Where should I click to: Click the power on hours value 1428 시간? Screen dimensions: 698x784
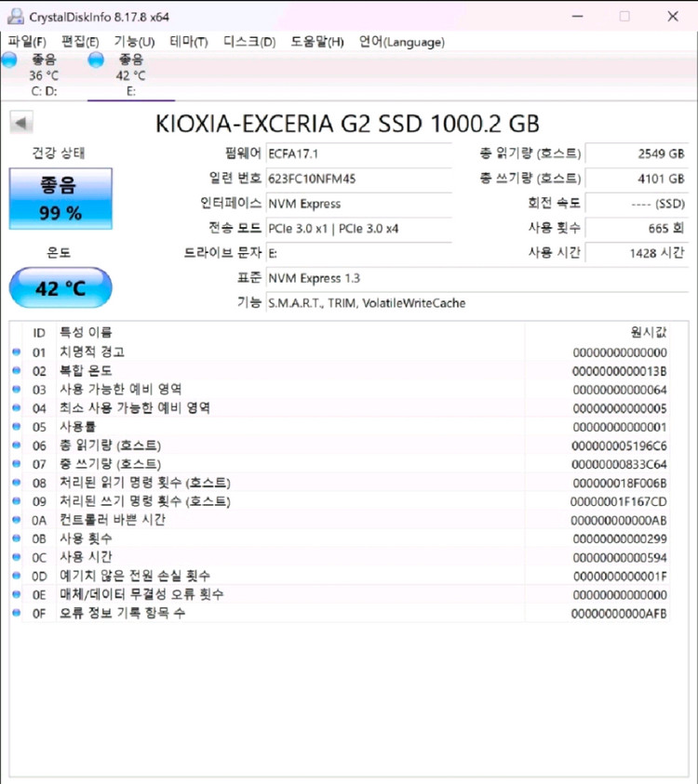[x=637, y=253]
